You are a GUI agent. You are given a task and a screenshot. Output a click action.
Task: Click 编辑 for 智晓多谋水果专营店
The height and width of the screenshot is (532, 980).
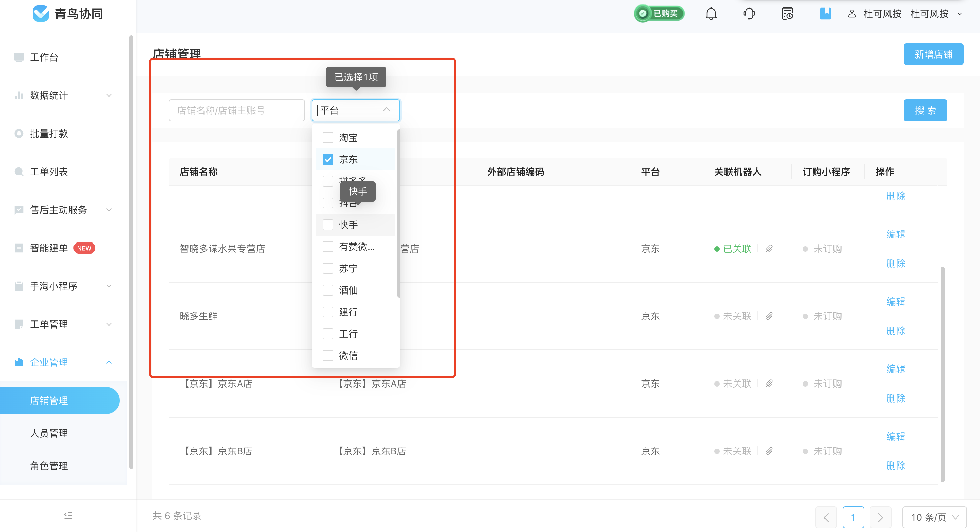click(x=896, y=234)
